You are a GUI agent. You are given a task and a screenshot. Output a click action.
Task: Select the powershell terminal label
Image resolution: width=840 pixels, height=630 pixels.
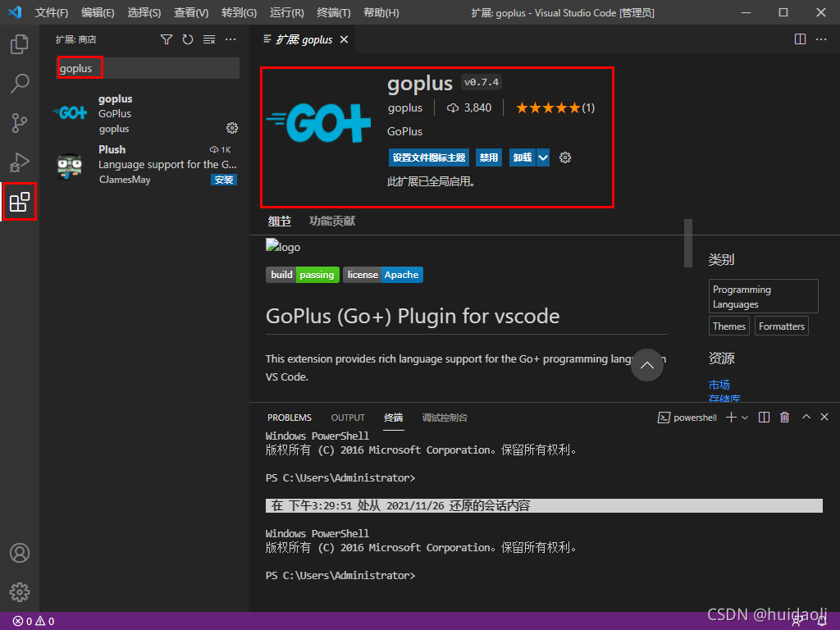(687, 418)
